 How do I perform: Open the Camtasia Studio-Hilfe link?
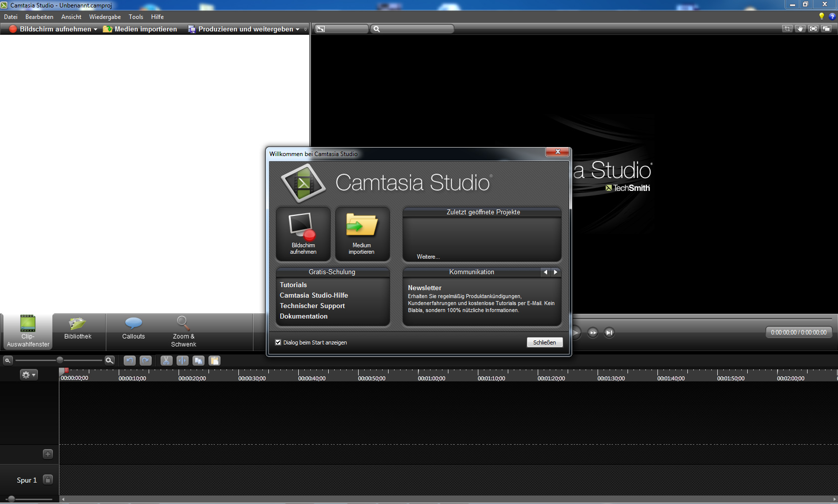[x=314, y=296]
